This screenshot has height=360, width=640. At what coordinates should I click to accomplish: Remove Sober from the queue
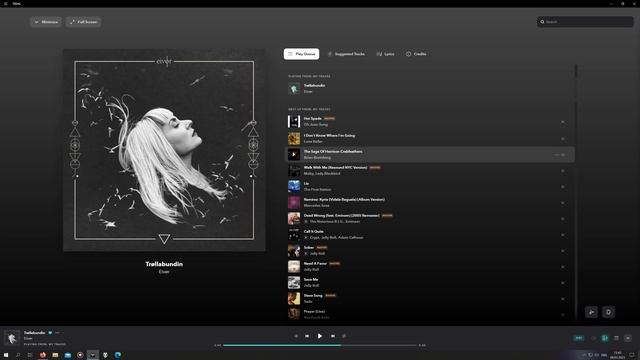563,251
